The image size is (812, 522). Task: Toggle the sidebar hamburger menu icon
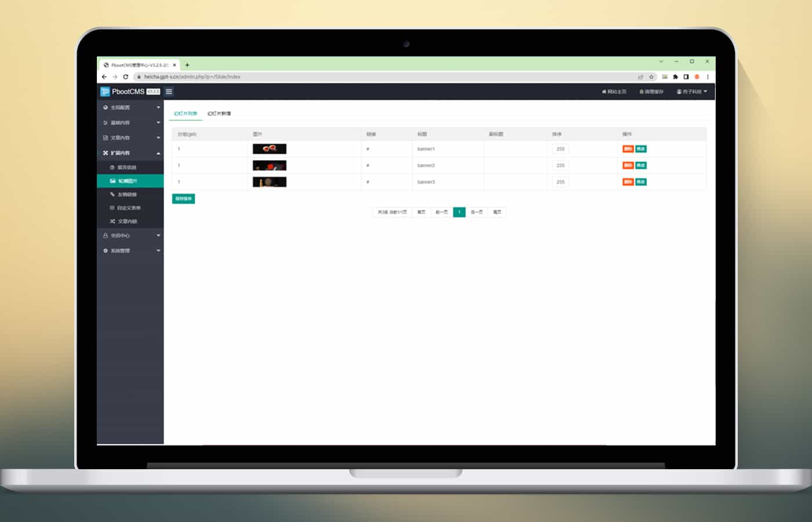(x=169, y=92)
